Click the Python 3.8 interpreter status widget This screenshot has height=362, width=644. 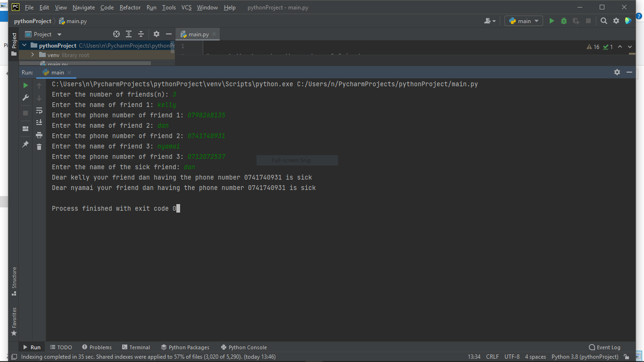(584, 357)
